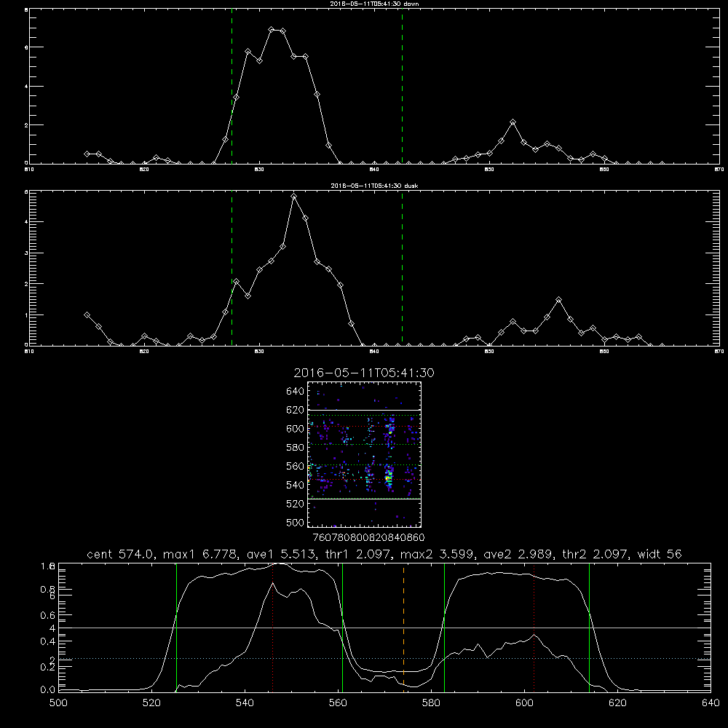This screenshot has height=728, width=728.
Task: Click the green boundary line near 583 in bottom plot
Action: point(444,627)
